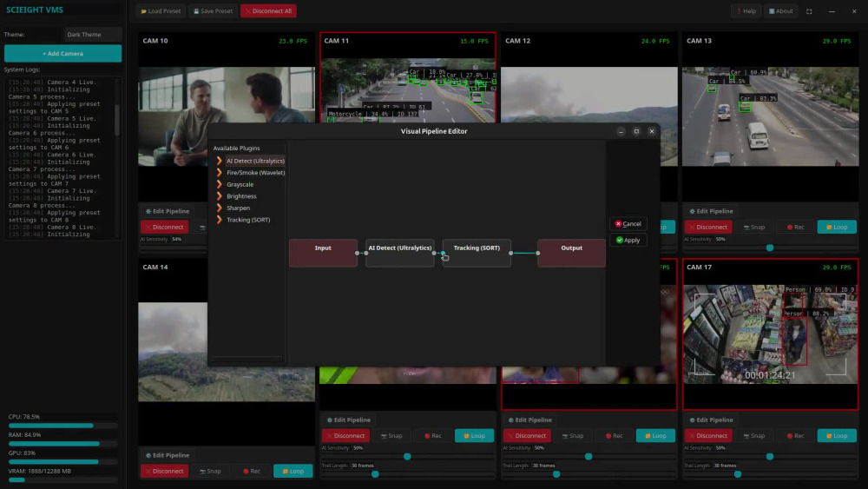
Task: Select Fire/Smoke (Wavelet) plugin entry
Action: 255,173
